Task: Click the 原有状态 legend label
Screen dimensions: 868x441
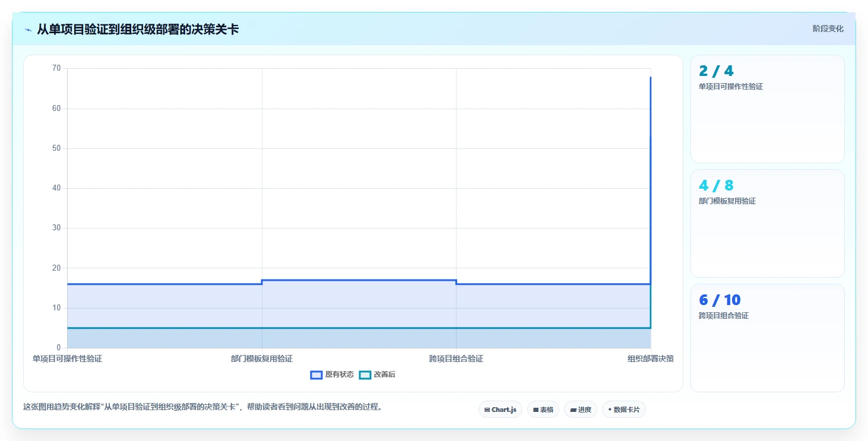Action: click(x=340, y=375)
